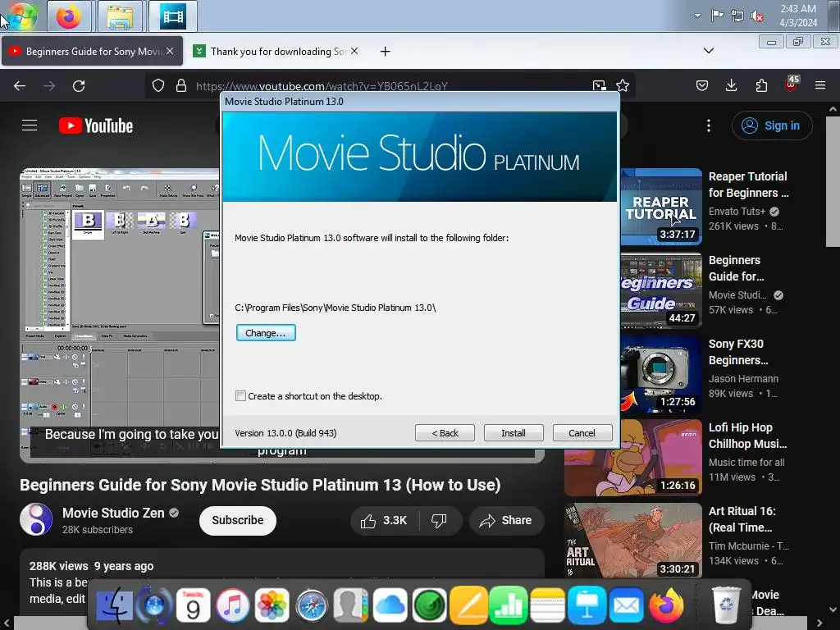The image size is (840, 630).
Task: Open Firefox from the taskbar
Action: click(x=69, y=16)
